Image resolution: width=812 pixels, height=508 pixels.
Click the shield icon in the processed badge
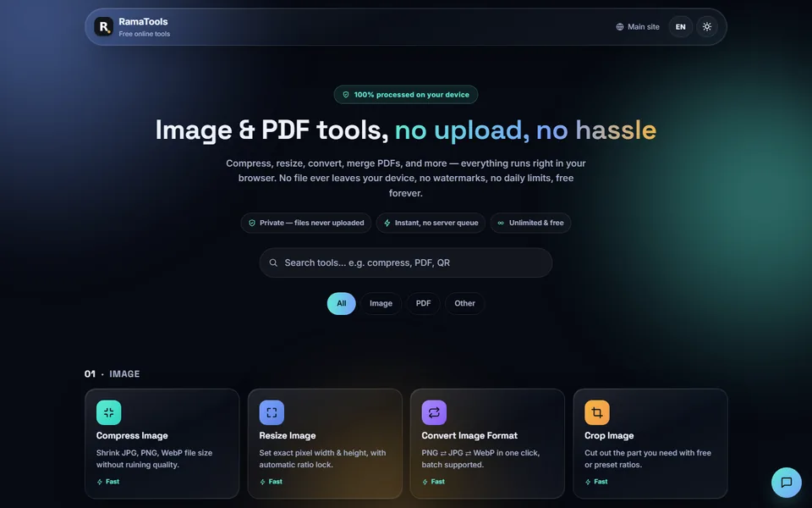346,95
